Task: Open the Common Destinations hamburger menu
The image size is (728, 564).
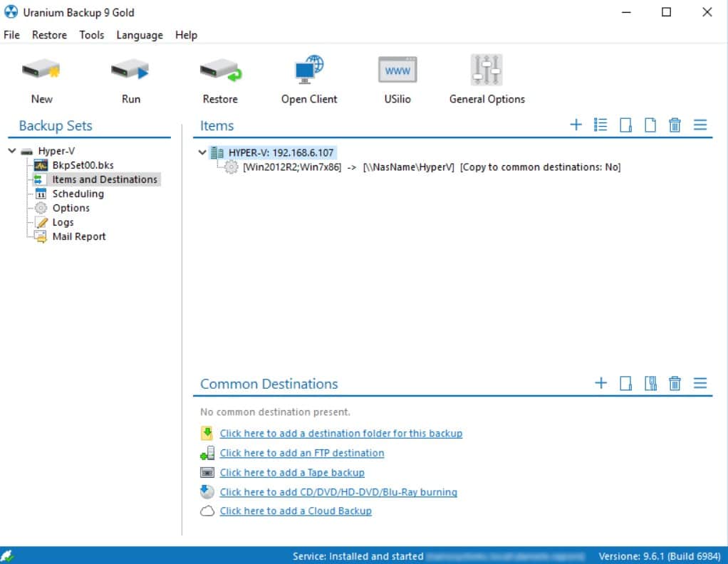Action: point(700,383)
